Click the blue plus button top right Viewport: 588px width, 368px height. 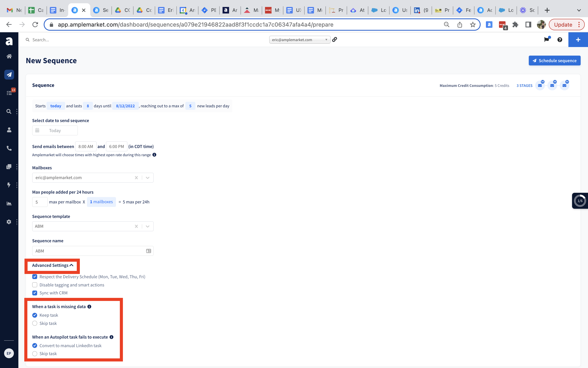[578, 40]
